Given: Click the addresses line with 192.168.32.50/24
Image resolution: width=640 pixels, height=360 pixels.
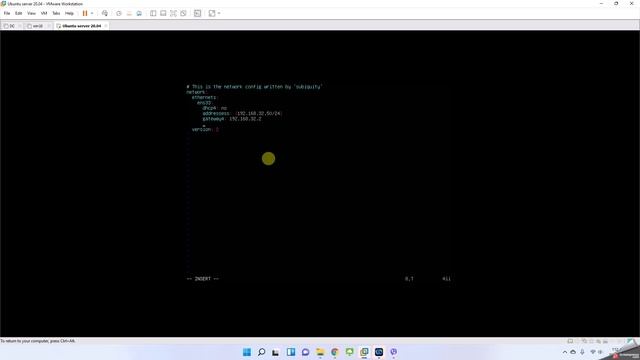Looking at the screenshot, I should [x=242, y=113].
